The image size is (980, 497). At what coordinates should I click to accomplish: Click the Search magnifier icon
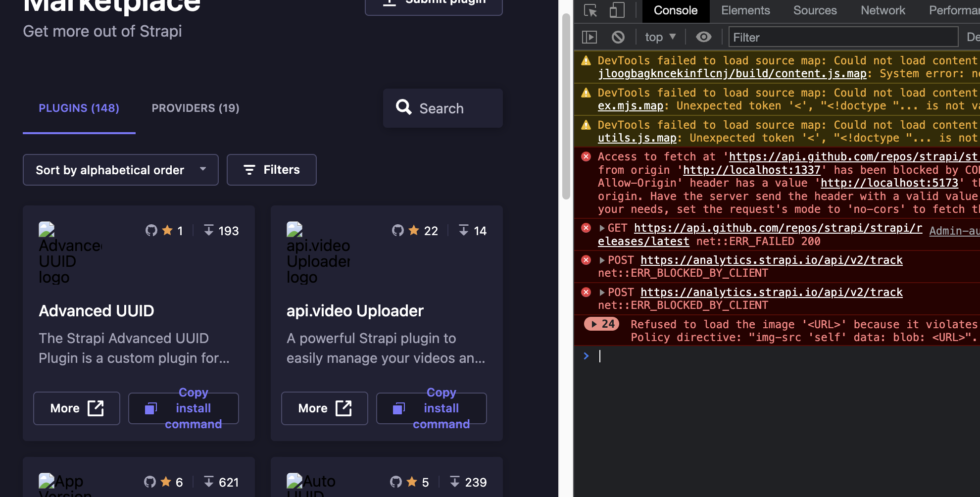click(x=404, y=107)
